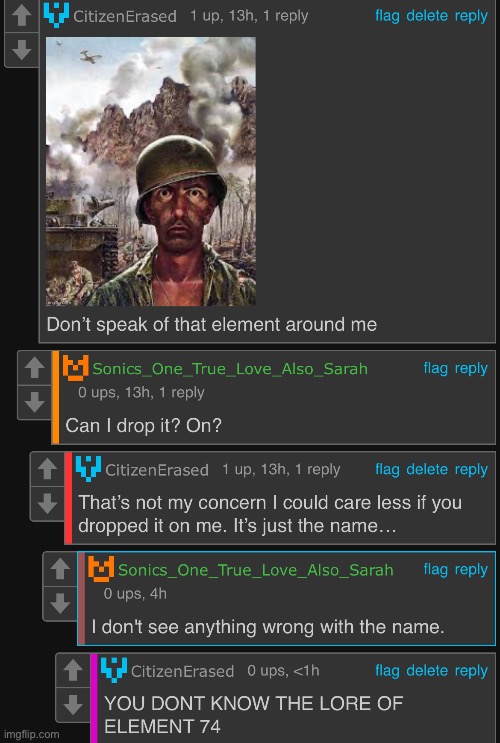Upvote CitizenErased's top image comment
Viewport: 500px width, 743px height.
[x=21, y=15]
